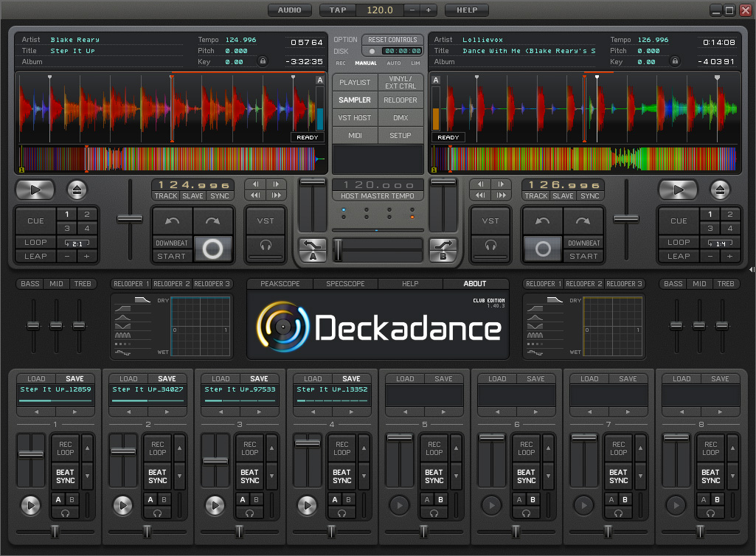Click the downbeat circle icon on the left deck
Viewport: 756px width, 556px height.
(212, 249)
